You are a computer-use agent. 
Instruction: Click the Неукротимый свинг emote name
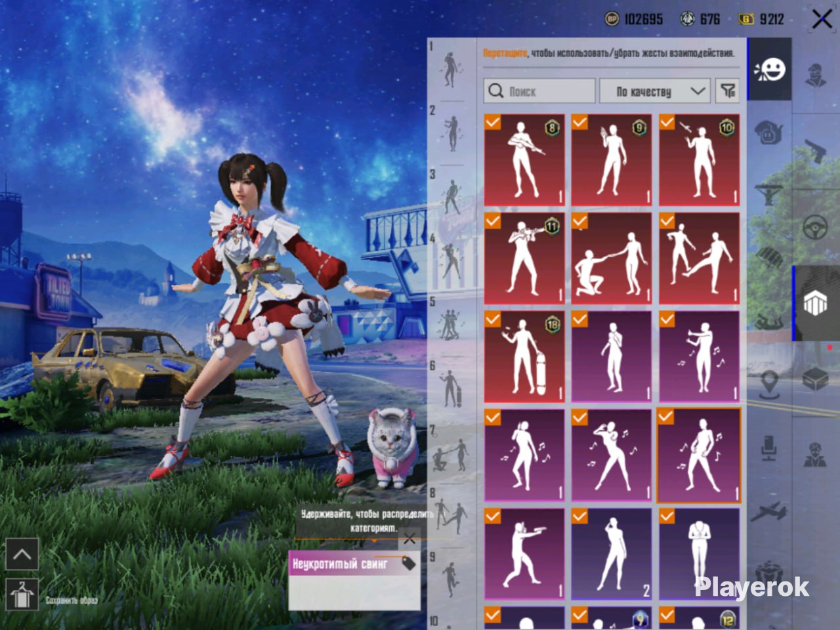(340, 564)
